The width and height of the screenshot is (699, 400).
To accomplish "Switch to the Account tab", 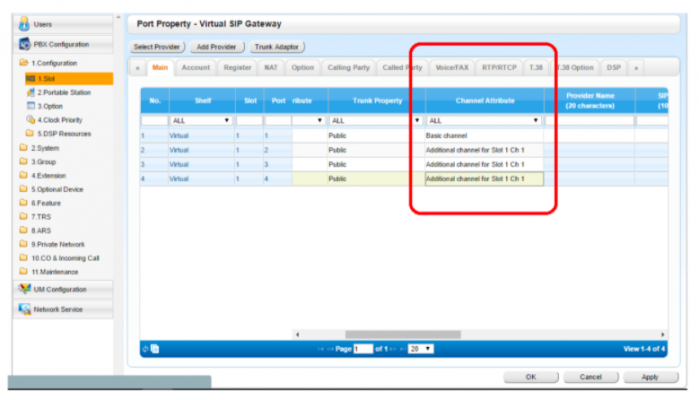I will click(196, 67).
